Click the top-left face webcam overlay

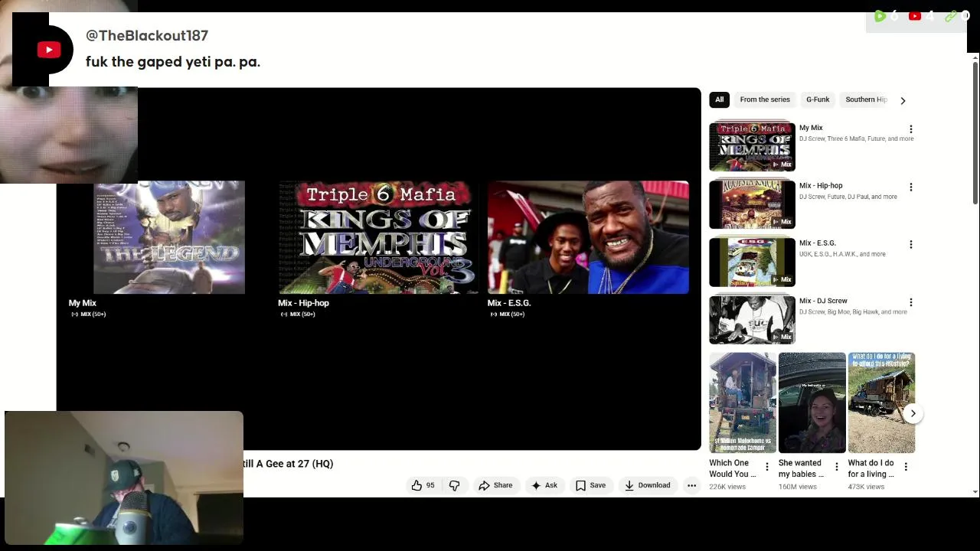coord(69,135)
